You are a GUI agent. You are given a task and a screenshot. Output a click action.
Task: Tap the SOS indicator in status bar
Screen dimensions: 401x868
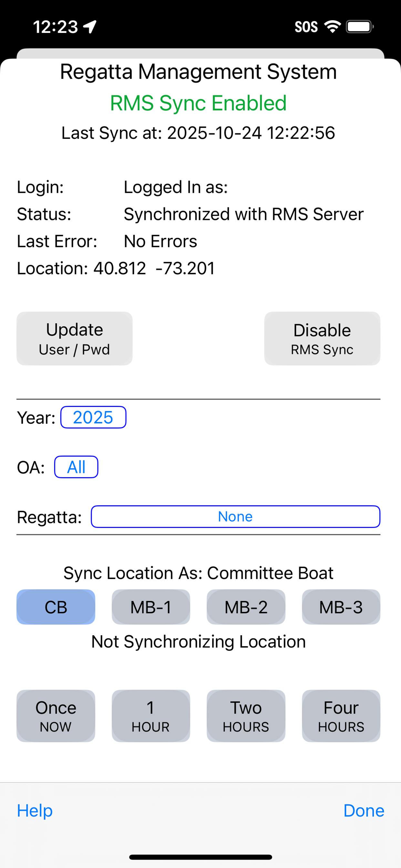pyautogui.click(x=306, y=27)
